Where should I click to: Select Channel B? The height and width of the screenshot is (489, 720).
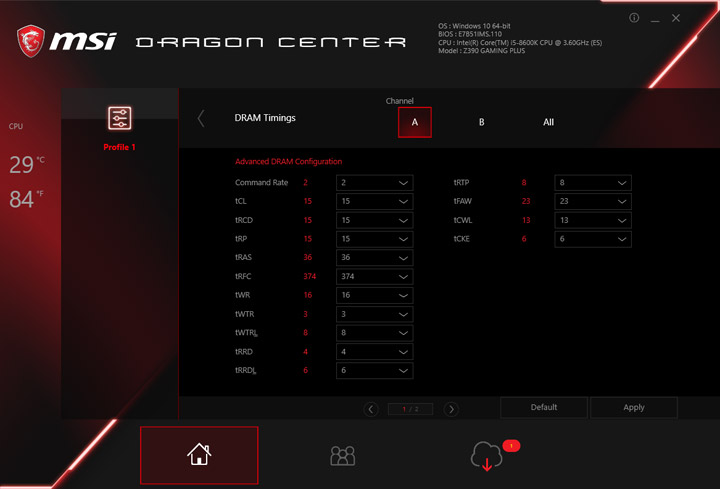tap(481, 122)
